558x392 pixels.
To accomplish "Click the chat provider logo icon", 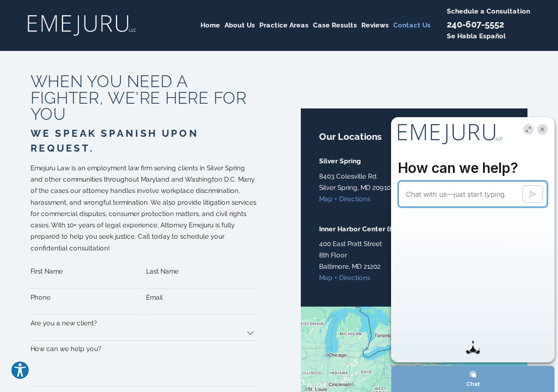I will pyautogui.click(x=473, y=348).
